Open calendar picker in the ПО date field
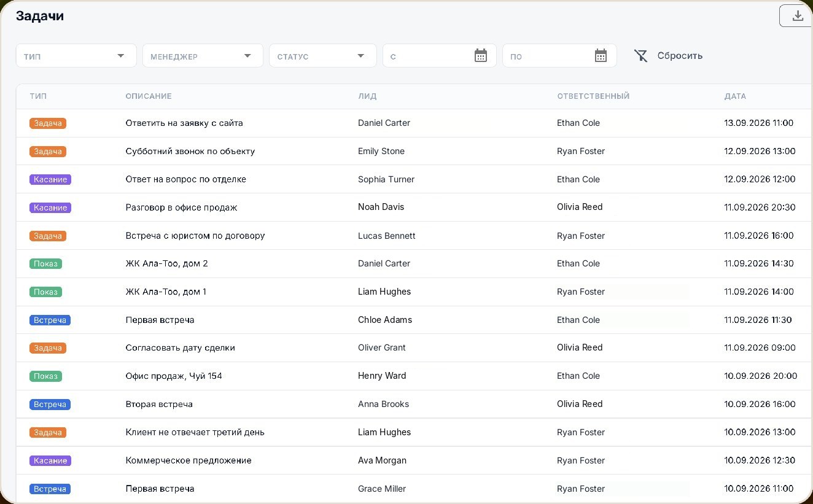Viewport: 813px width, 504px height. 601,56
